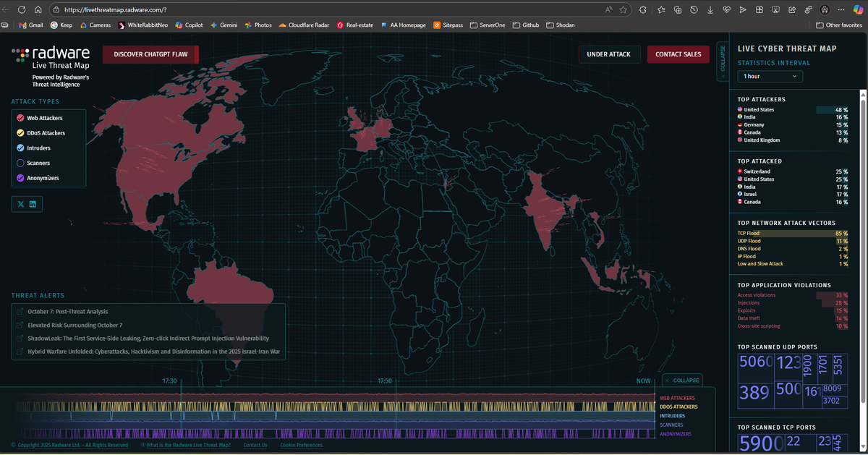Click the browser refresh icon
Image resolution: width=868 pixels, height=455 pixels.
coord(22,9)
